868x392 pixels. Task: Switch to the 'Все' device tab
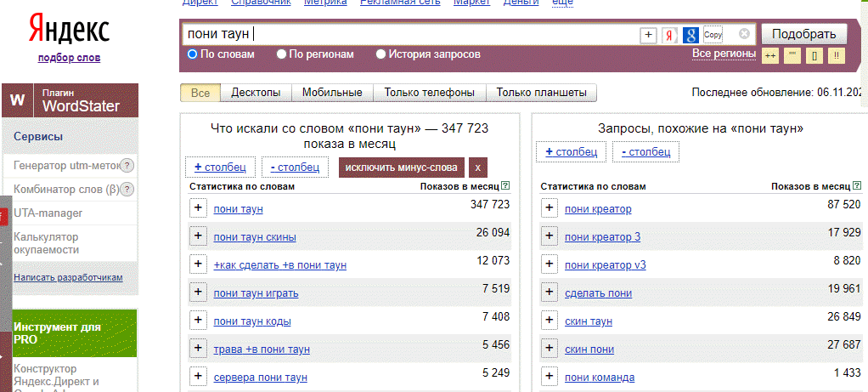point(200,93)
